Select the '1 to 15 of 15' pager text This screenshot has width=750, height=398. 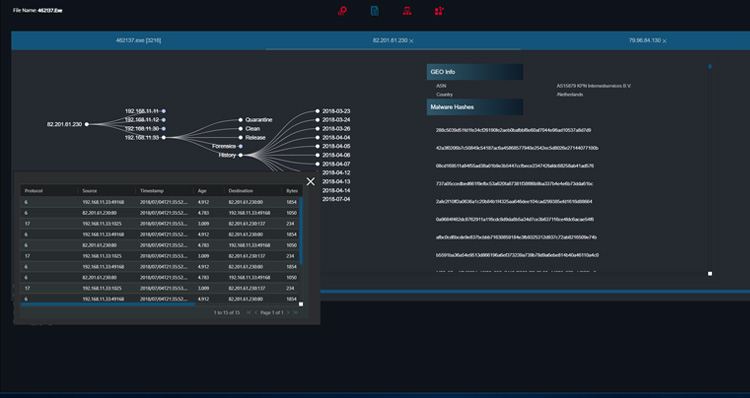[227, 312]
